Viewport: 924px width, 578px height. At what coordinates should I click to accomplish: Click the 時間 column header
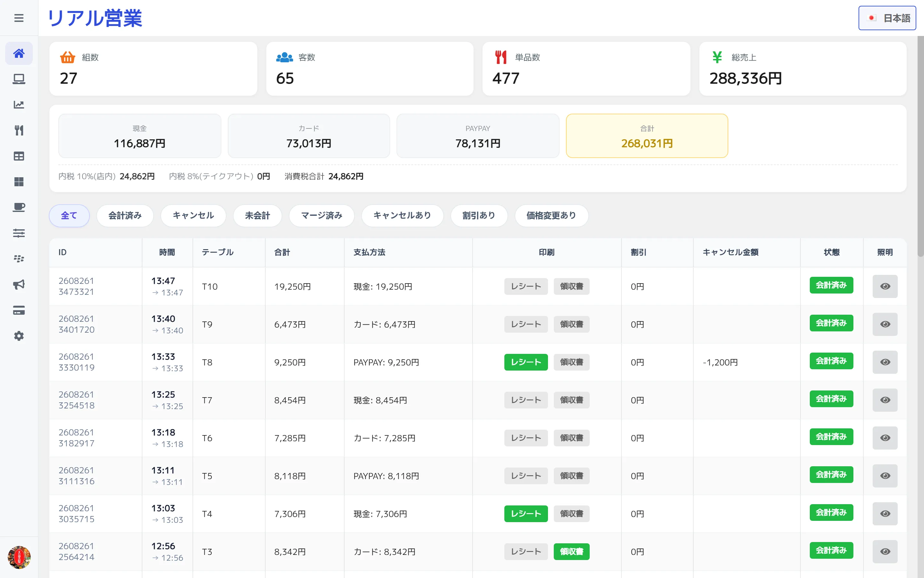(167, 252)
